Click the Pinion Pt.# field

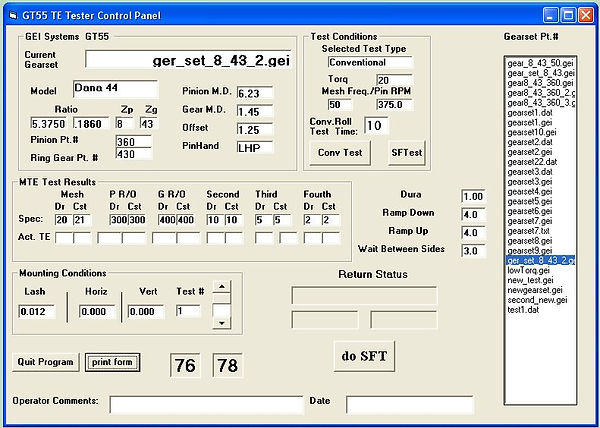134,141
